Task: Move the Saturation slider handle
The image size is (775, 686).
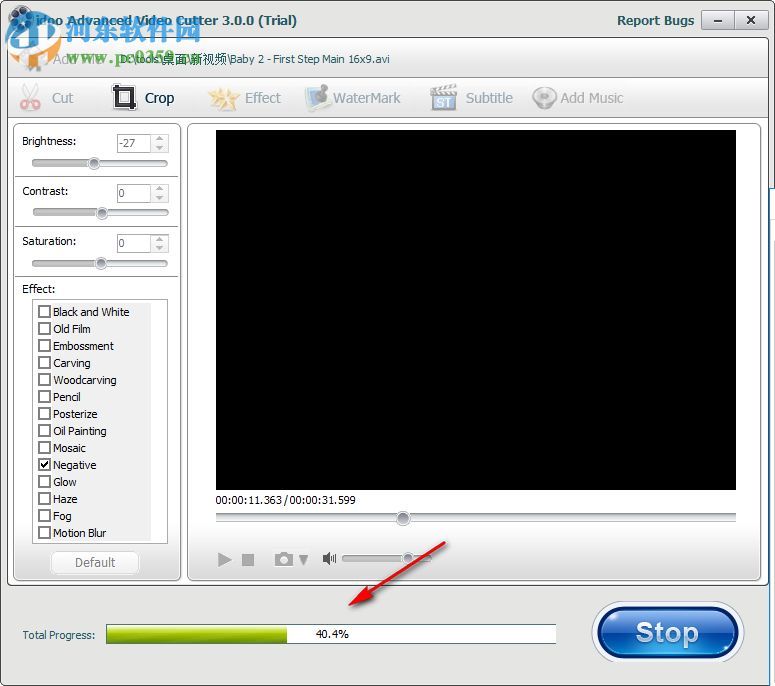Action: [101, 263]
